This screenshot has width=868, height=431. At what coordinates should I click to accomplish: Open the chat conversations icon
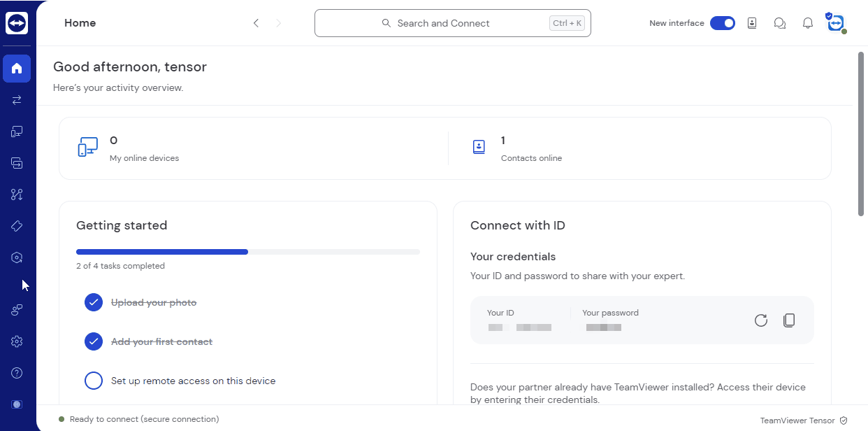[780, 22]
